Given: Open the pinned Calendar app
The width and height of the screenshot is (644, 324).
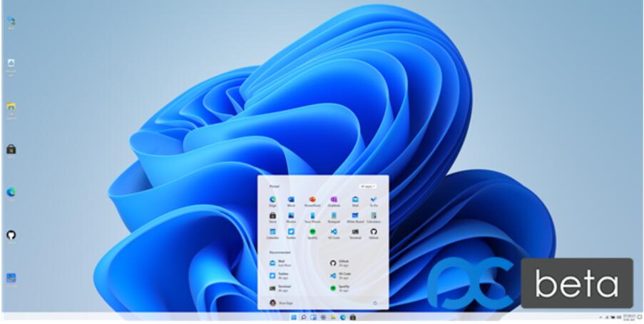Looking at the screenshot, I should (272, 234).
